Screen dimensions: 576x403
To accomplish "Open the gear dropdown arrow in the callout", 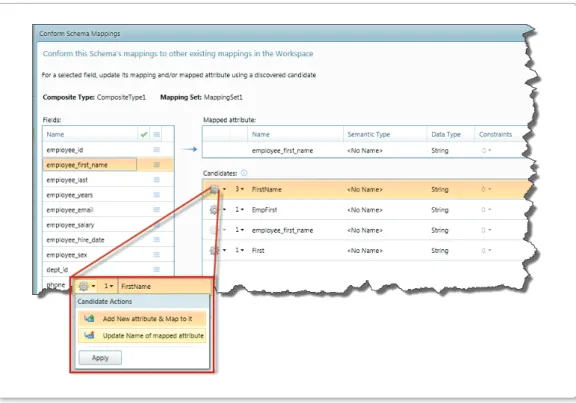I will (x=94, y=286).
